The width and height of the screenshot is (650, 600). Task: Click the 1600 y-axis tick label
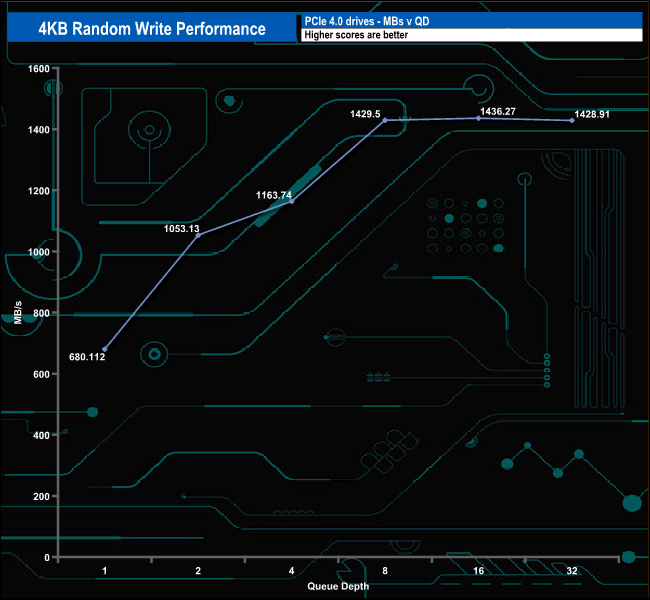[39, 68]
